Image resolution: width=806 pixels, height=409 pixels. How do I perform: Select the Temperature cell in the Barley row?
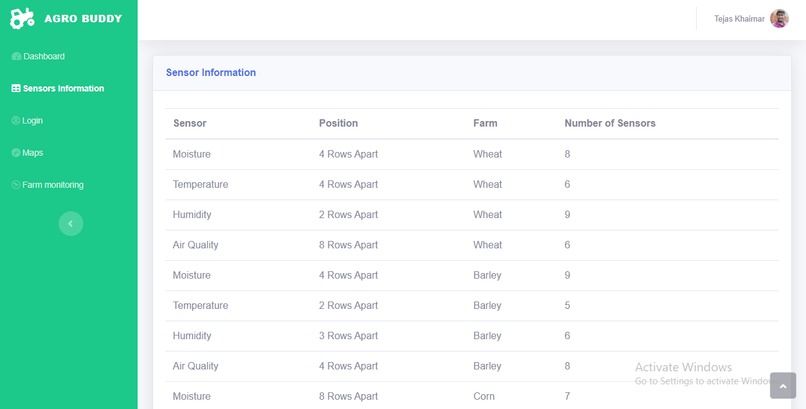(200, 306)
